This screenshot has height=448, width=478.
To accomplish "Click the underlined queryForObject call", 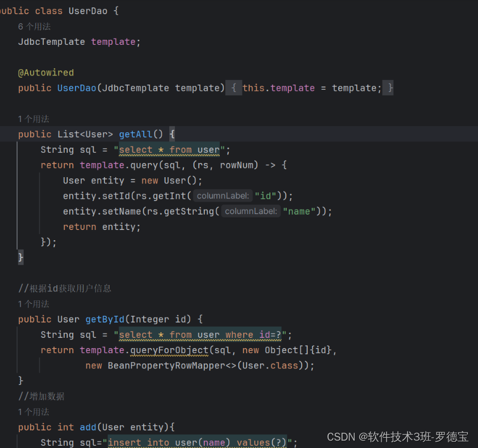I will tap(168, 350).
